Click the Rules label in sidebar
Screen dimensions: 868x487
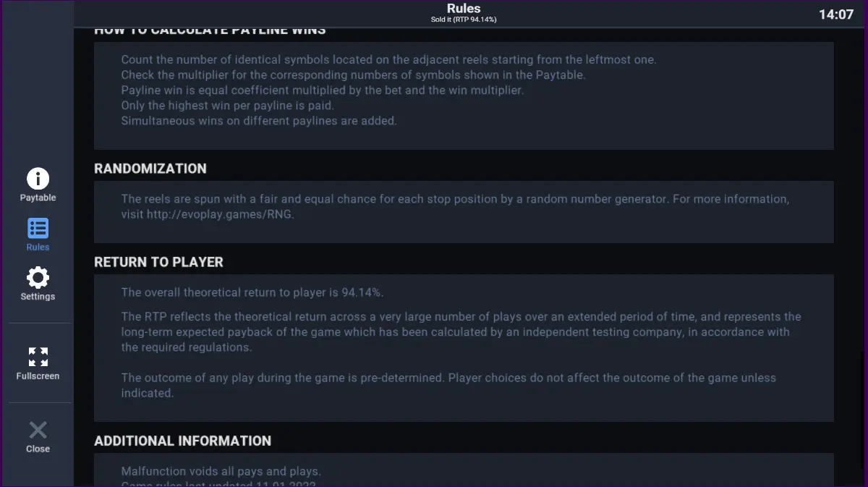(x=38, y=247)
